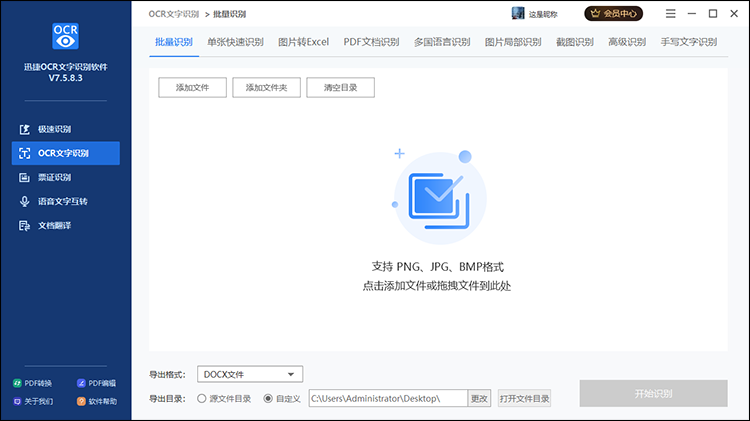750x421 pixels.
Task: Click the user avatar icon
Action: [x=518, y=13]
